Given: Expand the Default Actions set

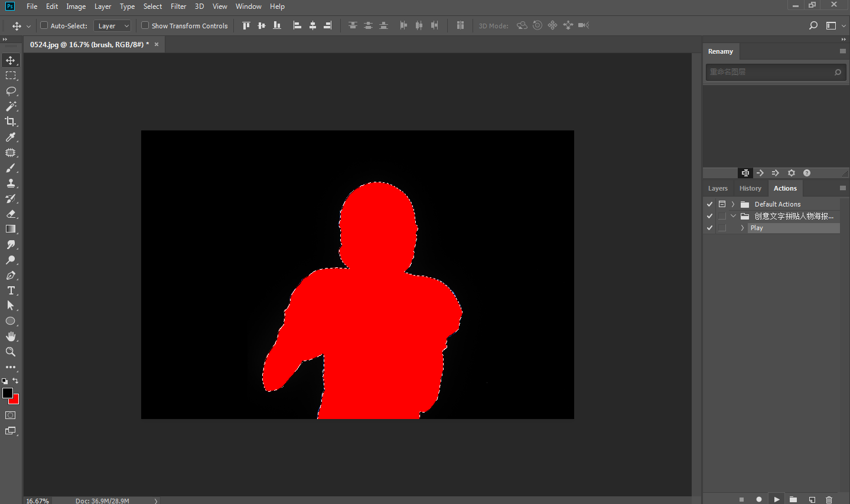Looking at the screenshot, I should (733, 204).
